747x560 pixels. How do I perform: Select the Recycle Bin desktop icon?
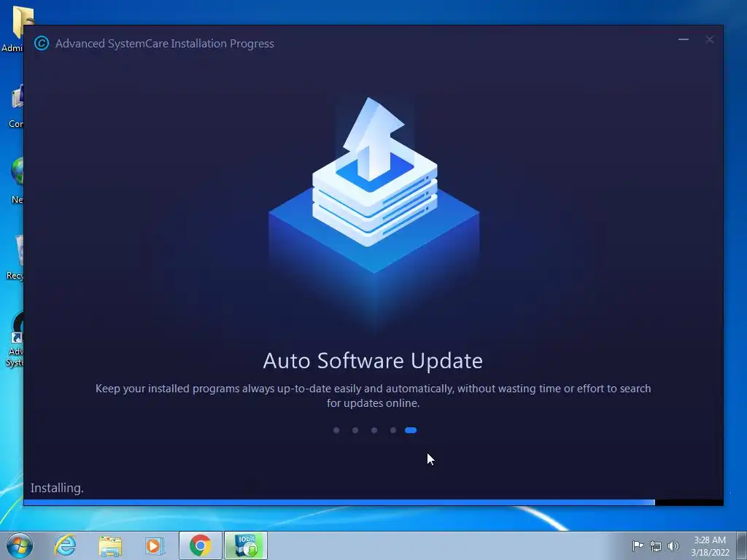[15, 257]
